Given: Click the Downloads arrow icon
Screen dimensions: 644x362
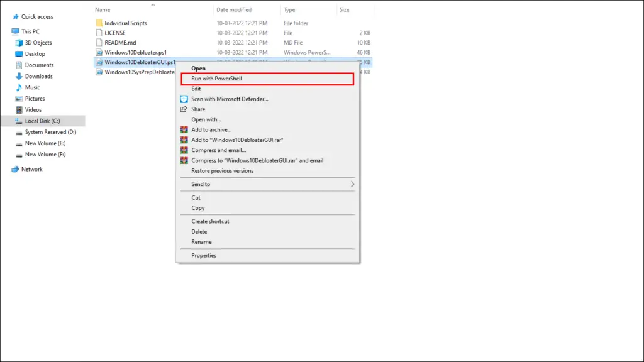Looking at the screenshot, I should tap(19, 76).
